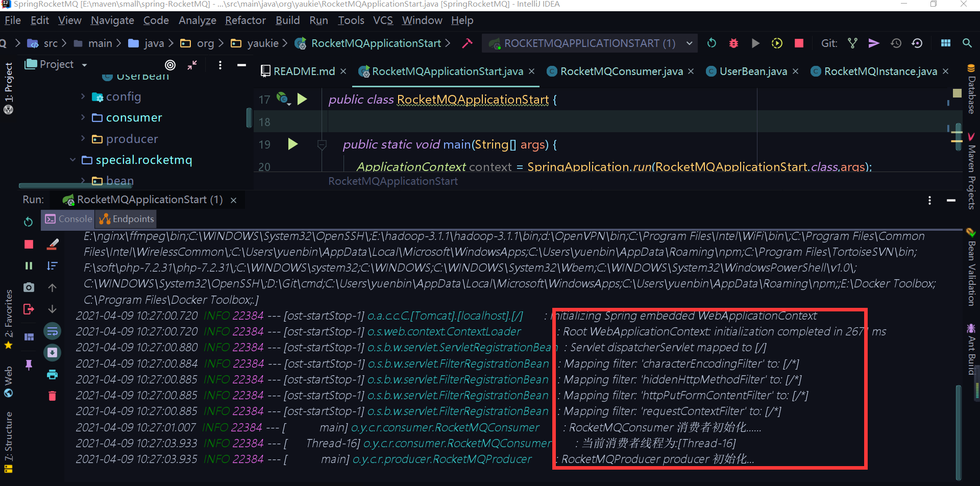This screenshot has width=980, height=486.
Task: Stop the process in the Run panel
Action: [x=29, y=245]
